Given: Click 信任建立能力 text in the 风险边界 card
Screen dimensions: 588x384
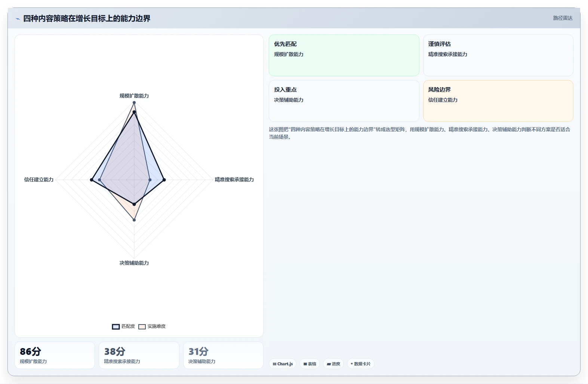Looking at the screenshot, I should (443, 100).
